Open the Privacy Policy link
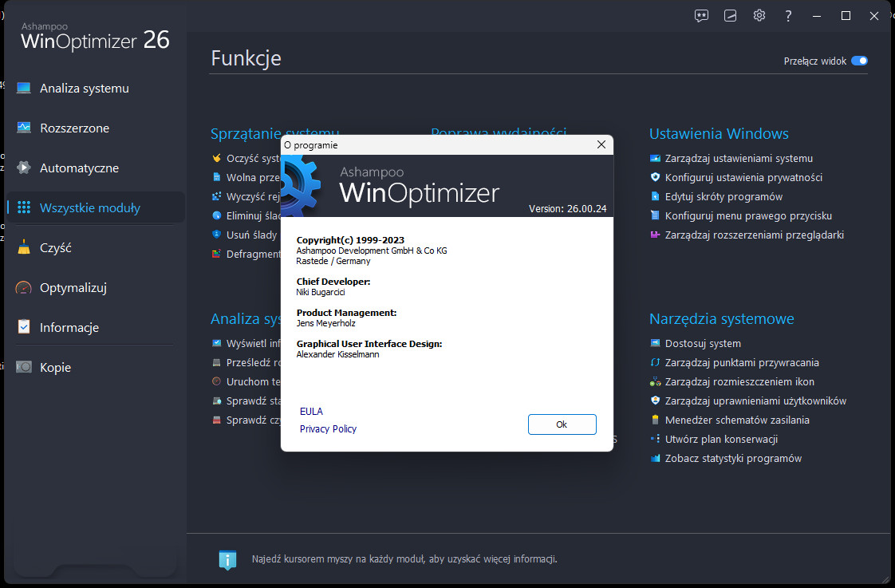Viewport: 895px width, 588px height. pyautogui.click(x=328, y=428)
